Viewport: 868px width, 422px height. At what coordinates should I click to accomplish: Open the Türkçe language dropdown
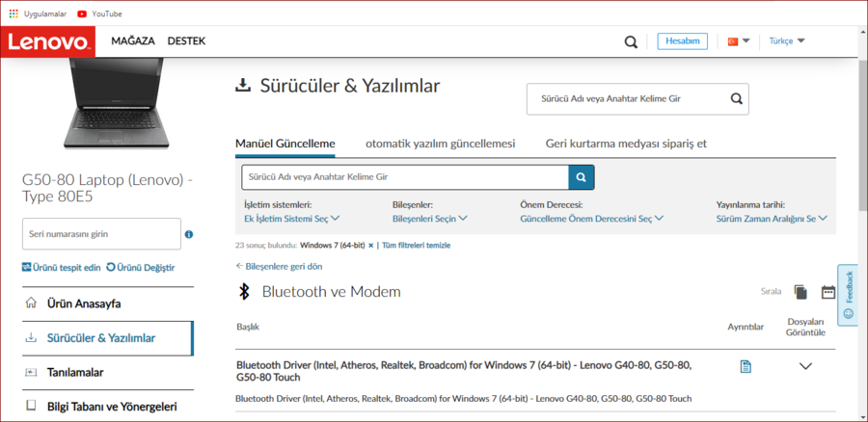pos(787,40)
